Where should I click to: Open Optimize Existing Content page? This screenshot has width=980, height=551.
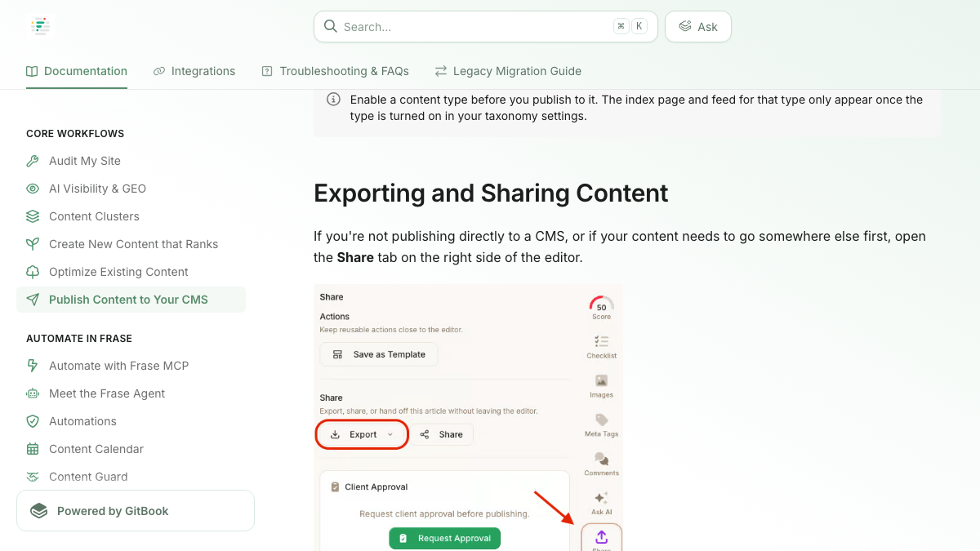pos(131,272)
